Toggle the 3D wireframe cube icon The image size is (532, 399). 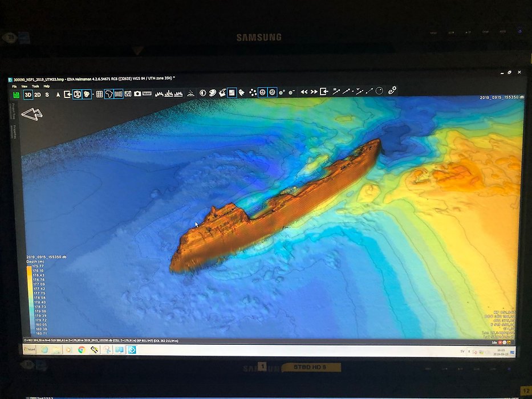(x=78, y=94)
